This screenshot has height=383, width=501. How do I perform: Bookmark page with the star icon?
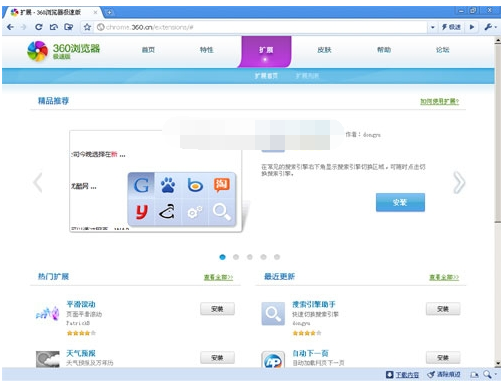[87, 27]
